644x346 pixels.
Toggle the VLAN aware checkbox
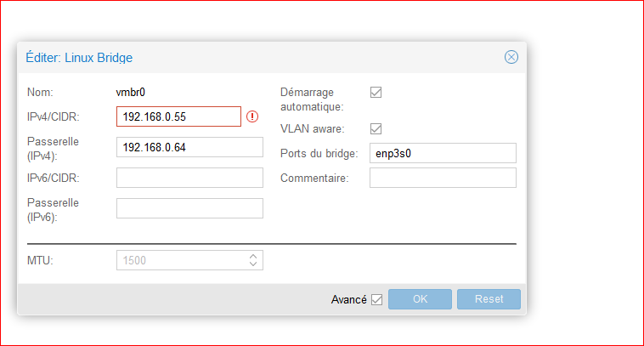point(376,128)
